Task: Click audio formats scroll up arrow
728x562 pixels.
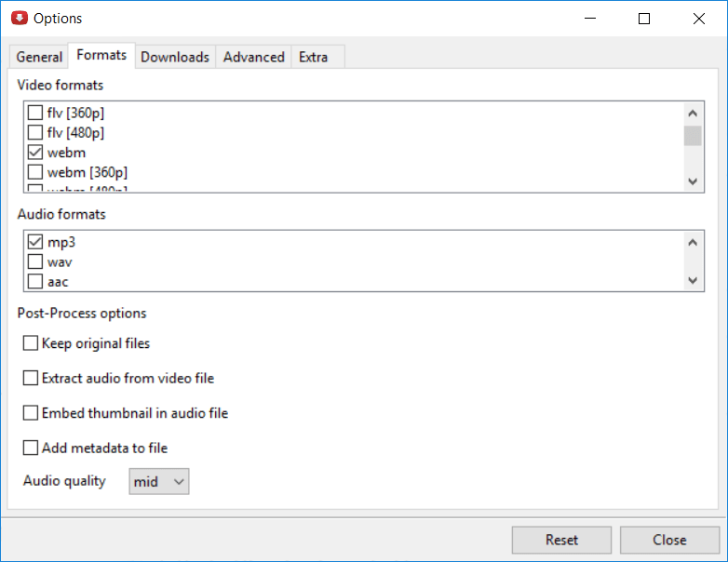Action: [693, 242]
